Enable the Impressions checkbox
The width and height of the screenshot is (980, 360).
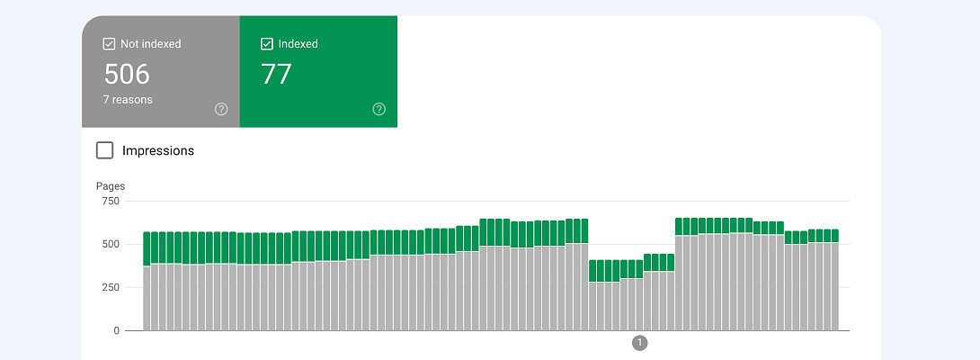(105, 150)
